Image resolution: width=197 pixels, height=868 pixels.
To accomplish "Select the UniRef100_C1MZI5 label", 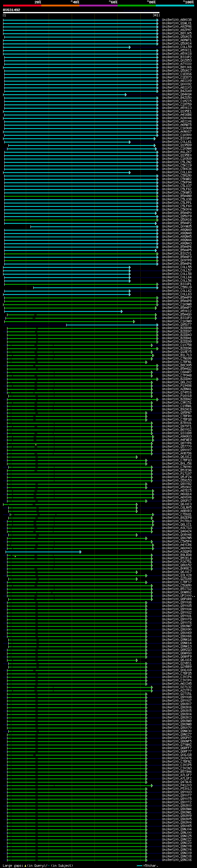I will [177, 101].
